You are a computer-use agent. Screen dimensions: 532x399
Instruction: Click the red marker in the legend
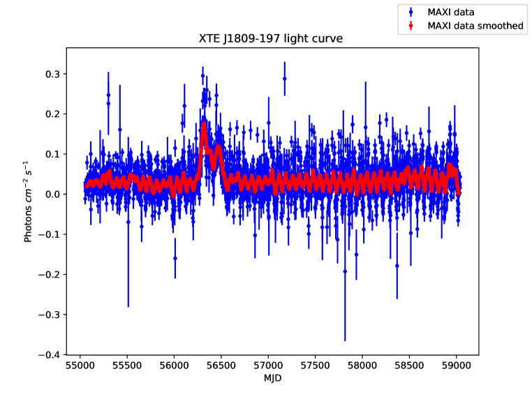pyautogui.click(x=411, y=26)
